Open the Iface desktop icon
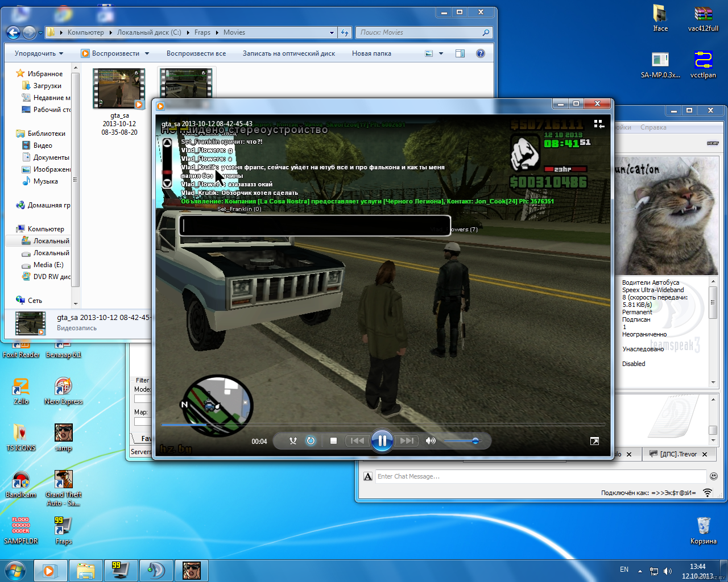 click(660, 18)
